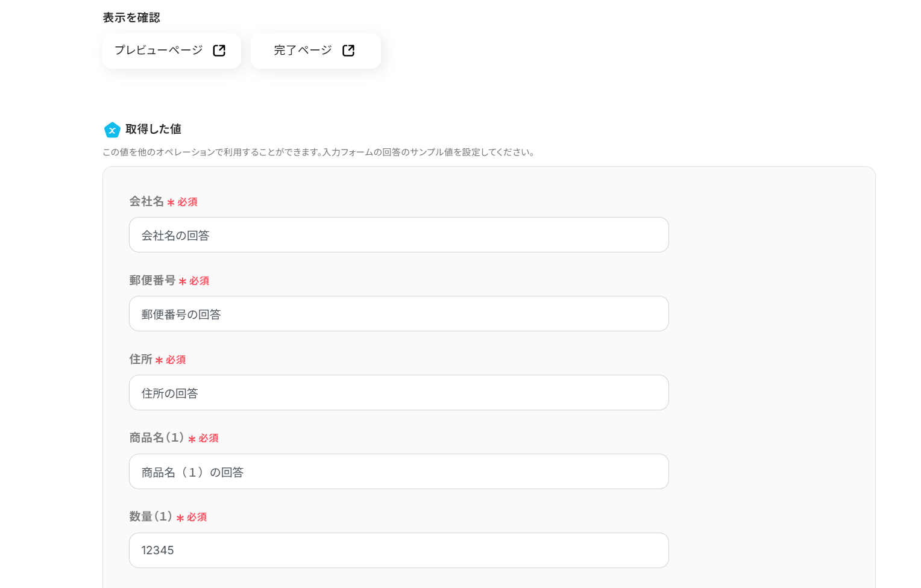The image size is (921, 588).
Task: Click the 必須 marker next to 商品名(1)
Action: coord(204,438)
